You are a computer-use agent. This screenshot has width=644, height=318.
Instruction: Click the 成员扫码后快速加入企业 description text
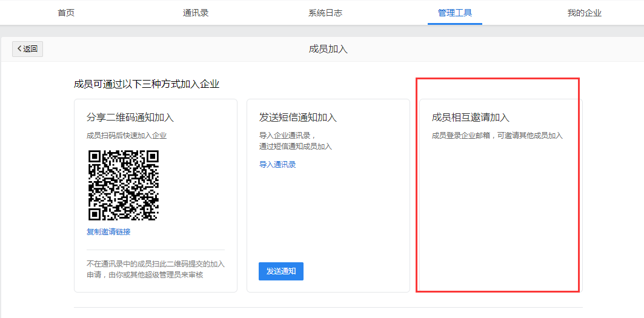pyautogui.click(x=127, y=136)
